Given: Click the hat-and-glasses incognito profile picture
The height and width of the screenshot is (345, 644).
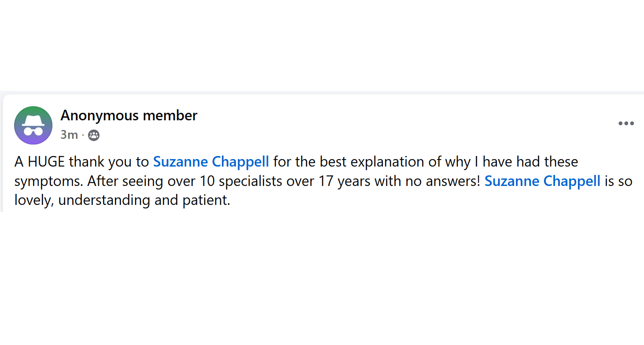Looking at the screenshot, I should (33, 125).
